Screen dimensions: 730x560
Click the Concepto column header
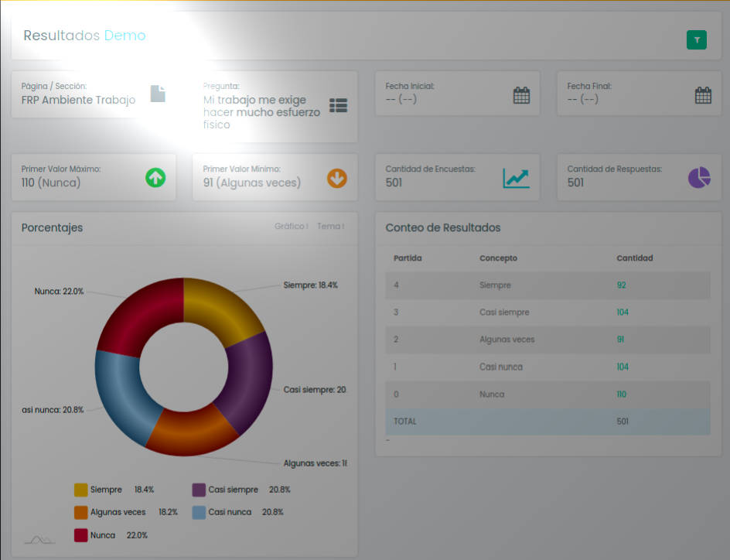tap(498, 258)
